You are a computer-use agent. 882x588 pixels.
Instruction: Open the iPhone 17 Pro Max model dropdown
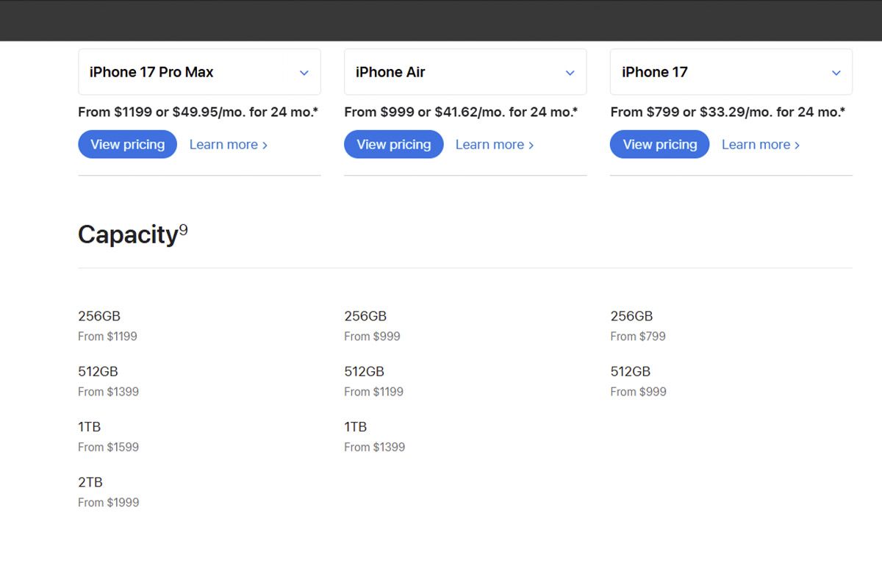[x=199, y=72]
